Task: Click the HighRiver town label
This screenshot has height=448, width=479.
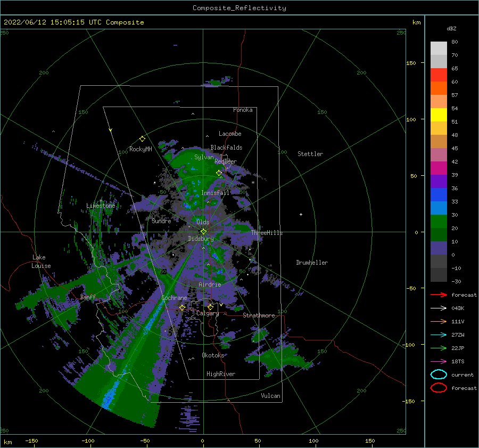Action: pos(221,374)
